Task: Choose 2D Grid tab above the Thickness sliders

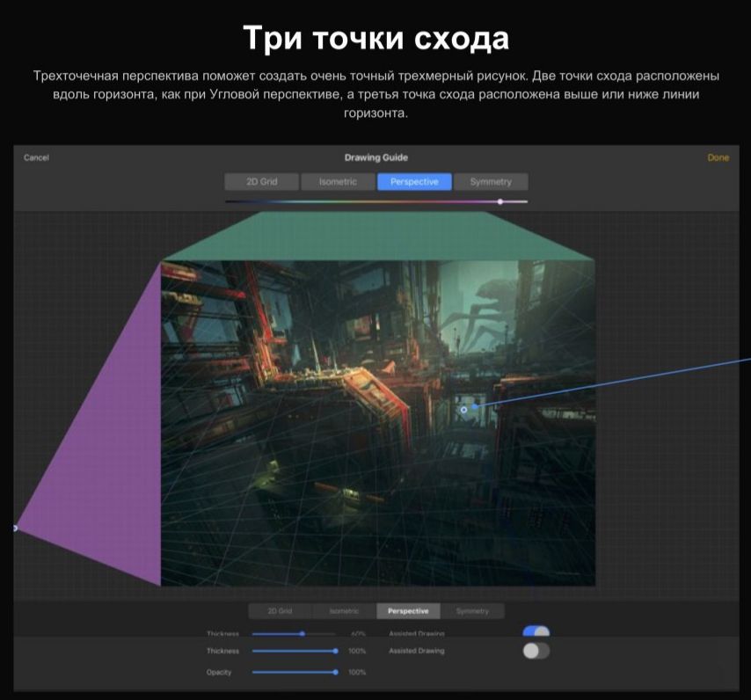Action: tap(280, 611)
